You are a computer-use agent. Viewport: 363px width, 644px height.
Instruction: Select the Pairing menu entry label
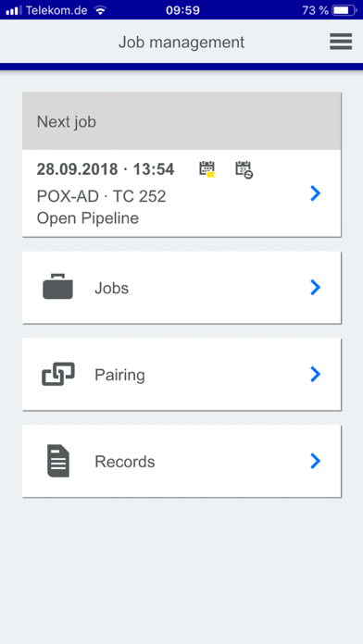(119, 376)
